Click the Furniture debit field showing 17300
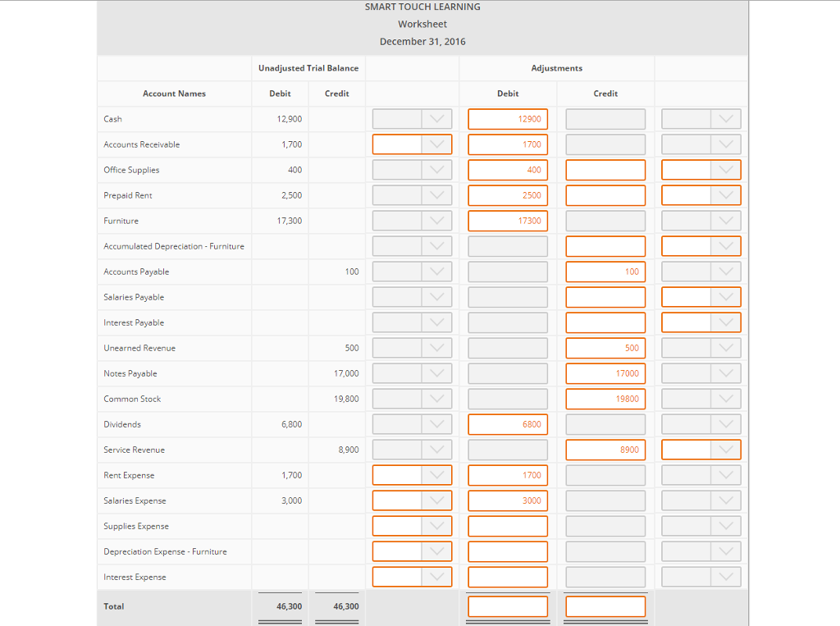 (x=508, y=221)
